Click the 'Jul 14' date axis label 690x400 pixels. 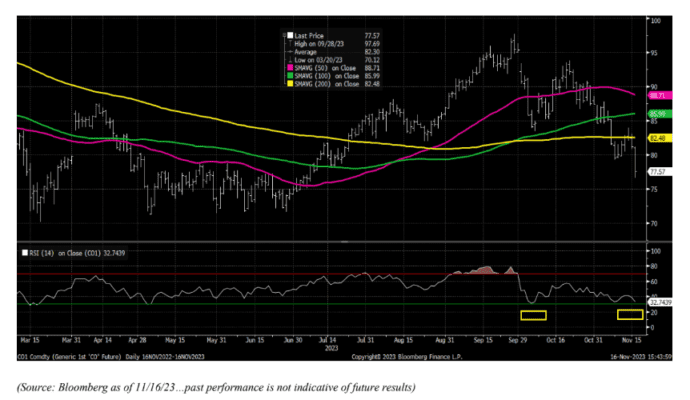[327, 340]
